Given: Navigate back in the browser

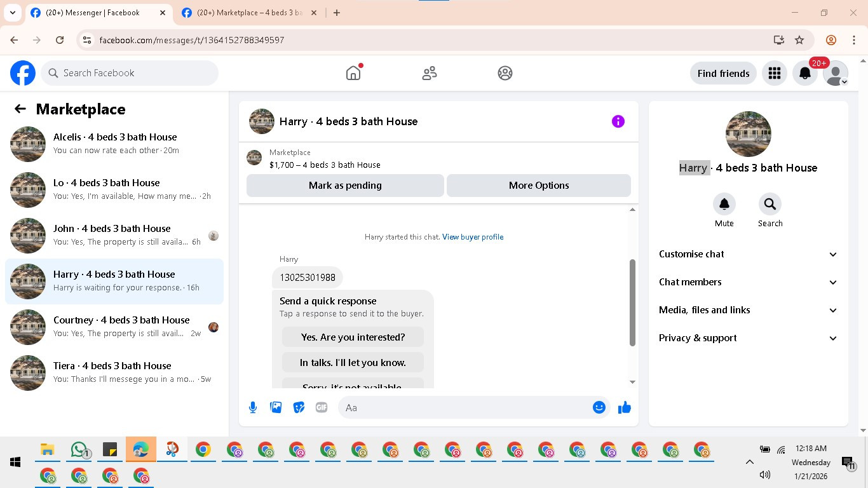Looking at the screenshot, I should point(14,40).
